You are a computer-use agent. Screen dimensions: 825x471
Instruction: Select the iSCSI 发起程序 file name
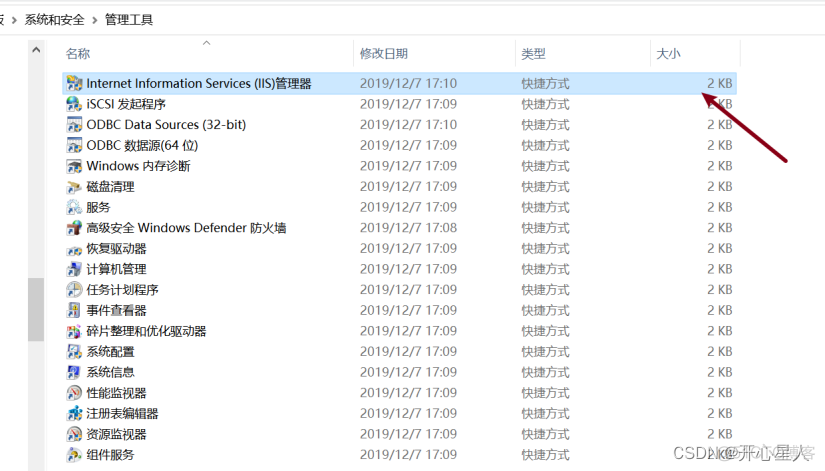coord(126,104)
